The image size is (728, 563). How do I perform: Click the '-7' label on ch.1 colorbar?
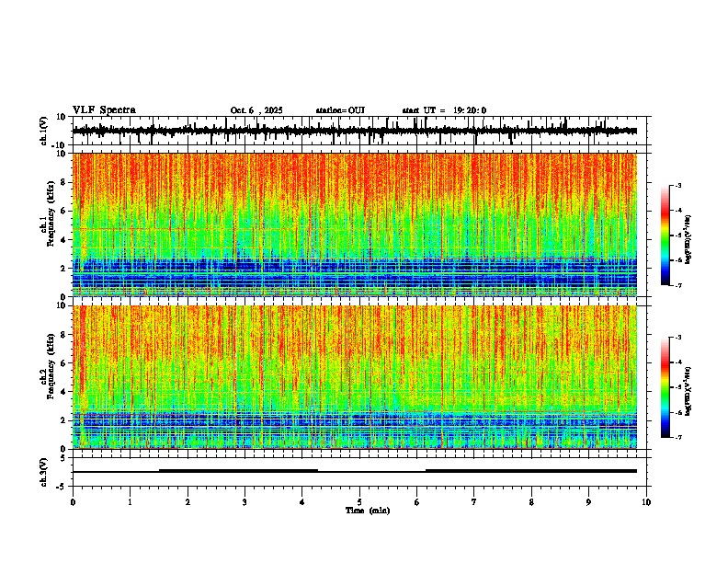677,285
